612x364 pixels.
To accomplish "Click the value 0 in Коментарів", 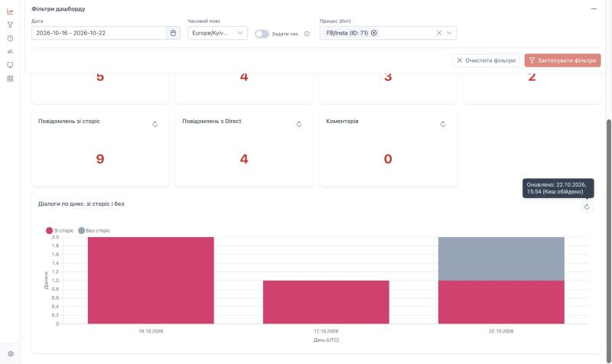I will (x=388, y=159).
